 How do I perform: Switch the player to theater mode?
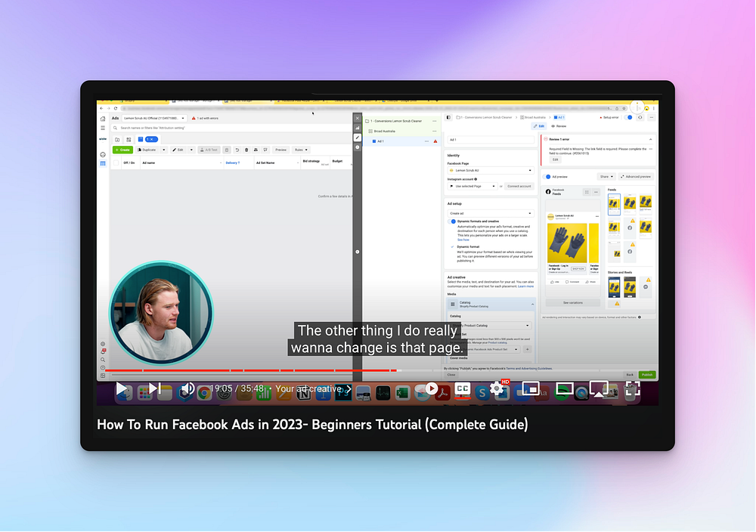click(x=564, y=388)
